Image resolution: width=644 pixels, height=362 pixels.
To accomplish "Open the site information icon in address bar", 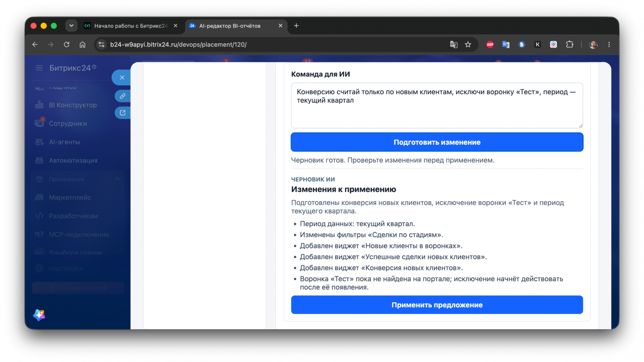I will (x=102, y=45).
